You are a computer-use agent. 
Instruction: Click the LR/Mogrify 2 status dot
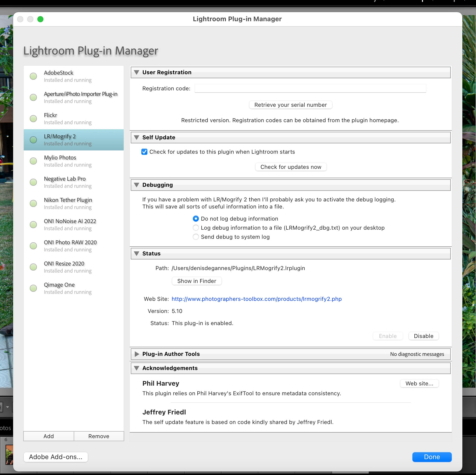click(x=33, y=140)
